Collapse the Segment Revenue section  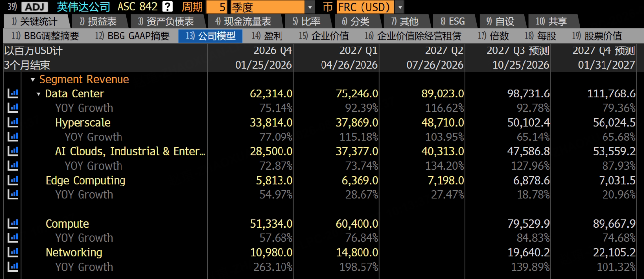coord(33,80)
